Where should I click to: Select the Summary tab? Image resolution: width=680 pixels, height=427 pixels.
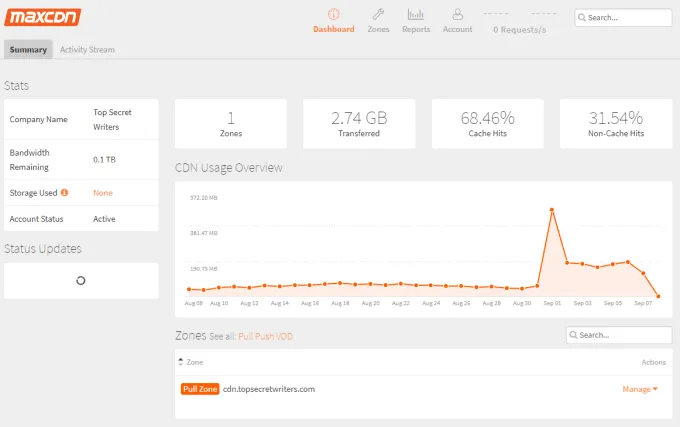coord(28,49)
